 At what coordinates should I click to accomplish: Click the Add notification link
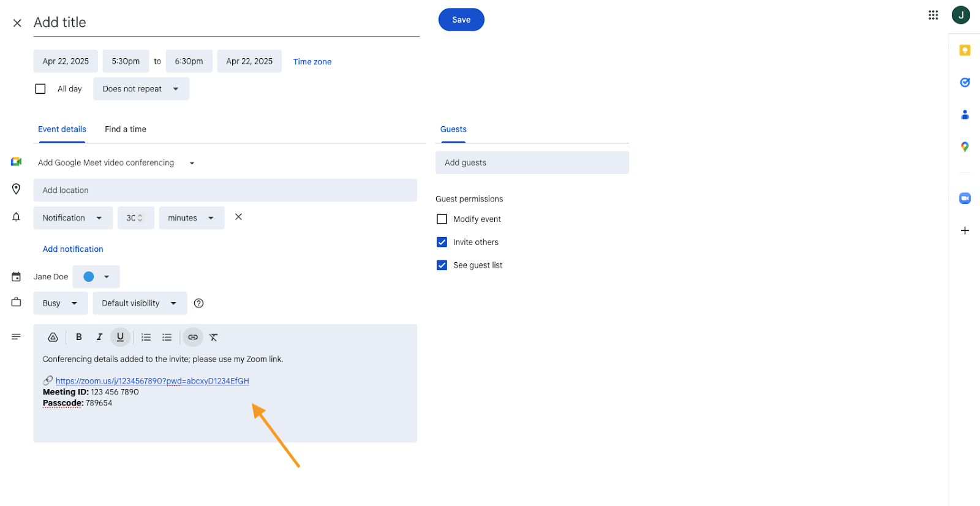pyautogui.click(x=73, y=249)
